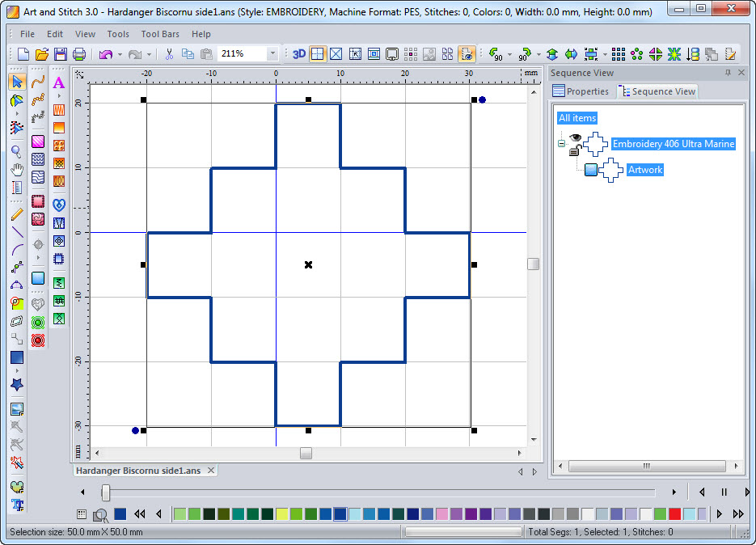Image resolution: width=756 pixels, height=545 pixels.
Task: Switch to the Sequence View tab
Action: click(658, 91)
